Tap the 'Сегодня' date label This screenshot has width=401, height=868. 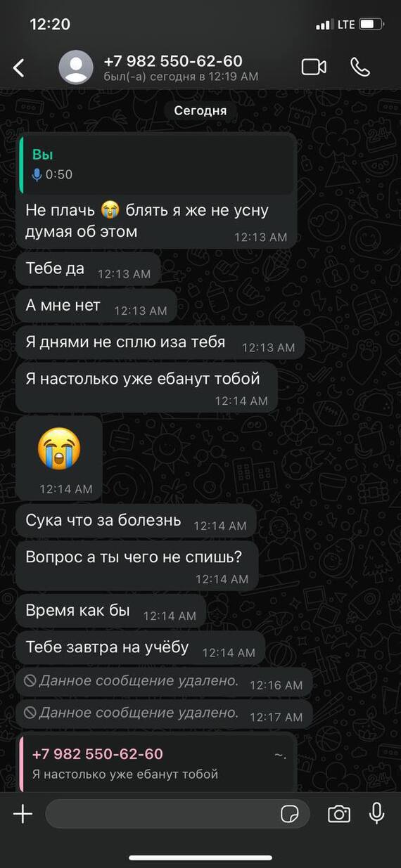click(200, 111)
